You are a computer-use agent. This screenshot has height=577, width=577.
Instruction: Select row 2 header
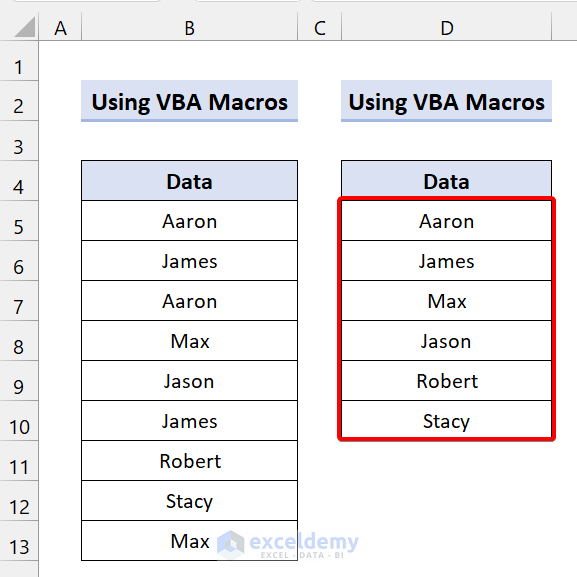[x=19, y=101]
